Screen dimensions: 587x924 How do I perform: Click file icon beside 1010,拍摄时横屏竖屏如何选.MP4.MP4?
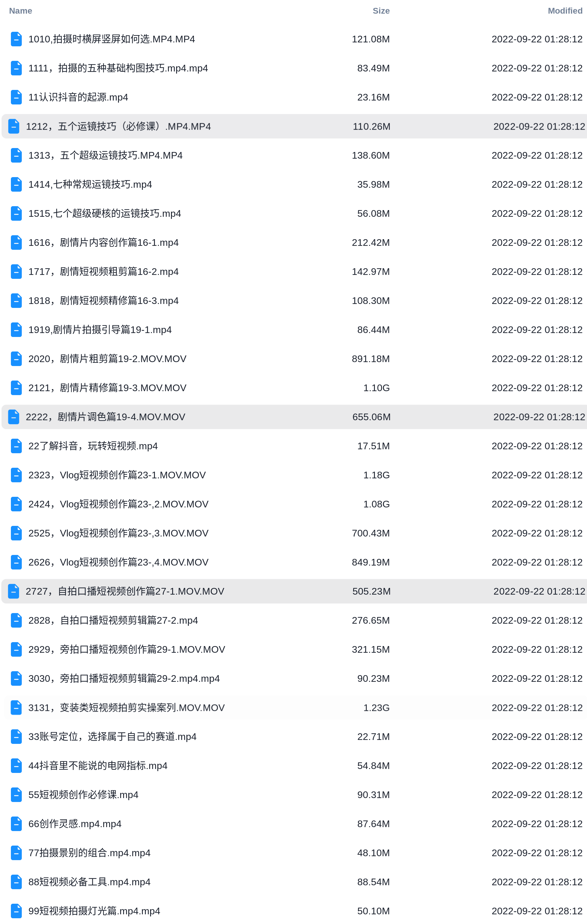tap(16, 39)
